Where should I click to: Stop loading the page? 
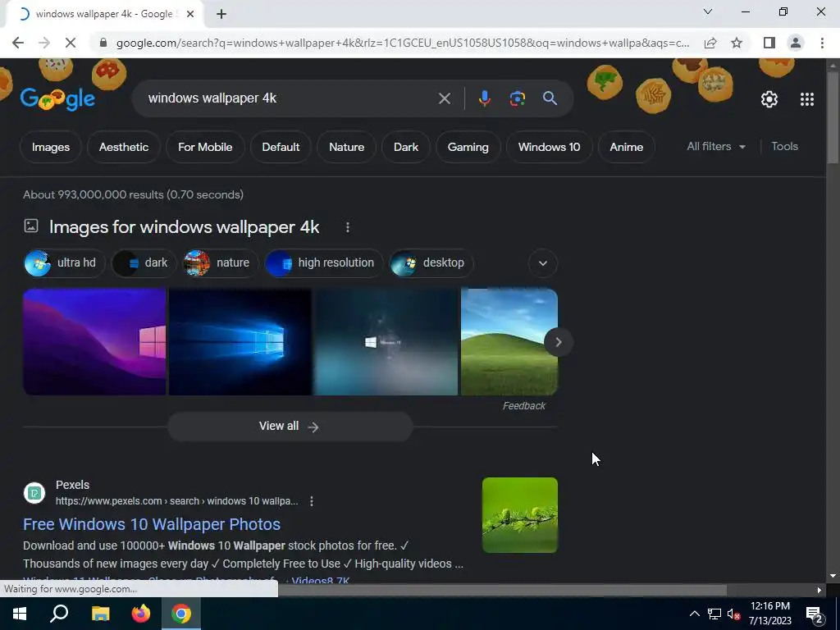71,43
